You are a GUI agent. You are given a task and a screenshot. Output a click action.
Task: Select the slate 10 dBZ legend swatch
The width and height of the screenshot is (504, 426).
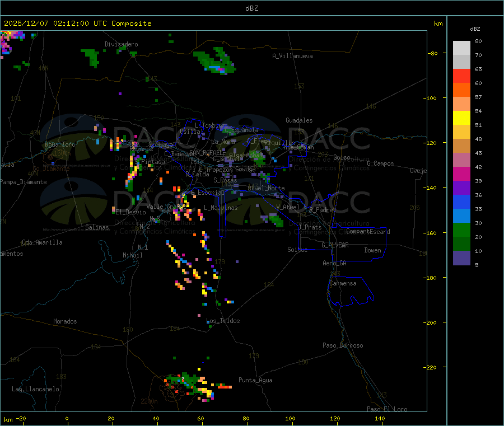click(x=461, y=258)
